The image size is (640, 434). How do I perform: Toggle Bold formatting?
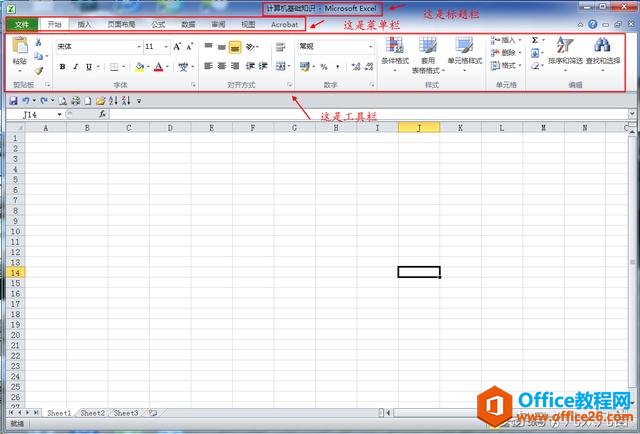pos(62,67)
